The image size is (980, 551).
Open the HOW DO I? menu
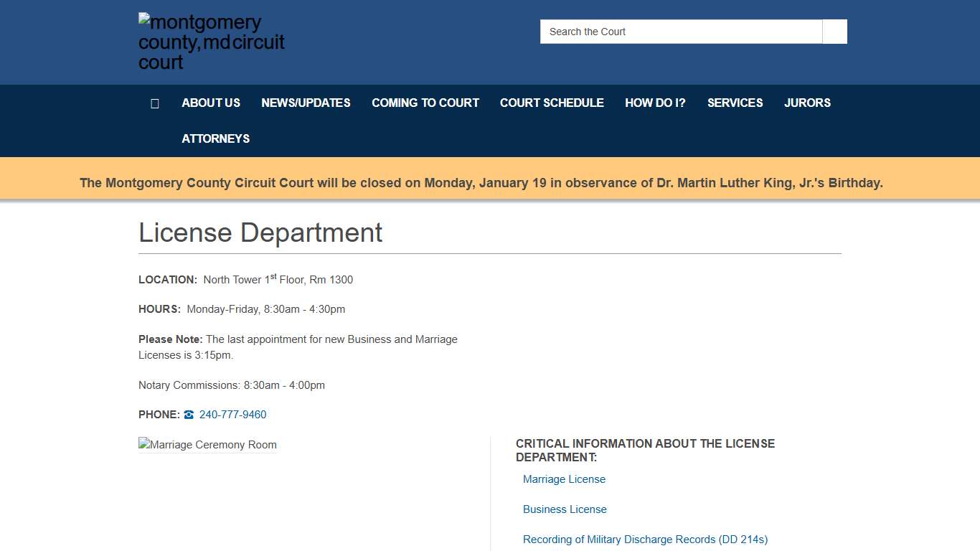point(655,103)
